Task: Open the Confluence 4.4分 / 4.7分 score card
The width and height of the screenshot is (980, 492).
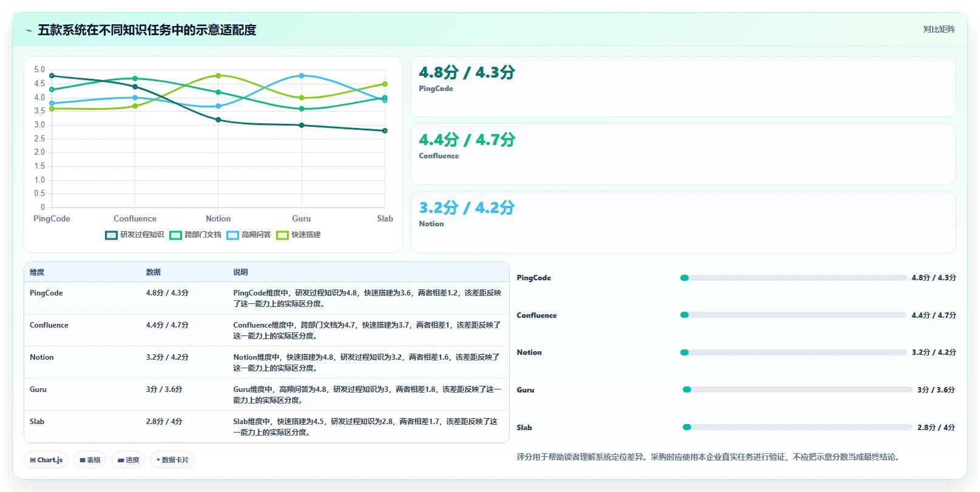Action: pyautogui.click(x=683, y=154)
